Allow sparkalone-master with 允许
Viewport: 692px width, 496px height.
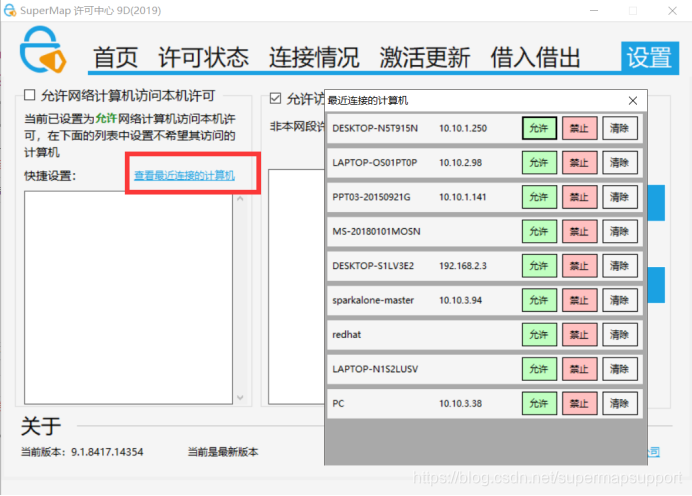(x=539, y=300)
